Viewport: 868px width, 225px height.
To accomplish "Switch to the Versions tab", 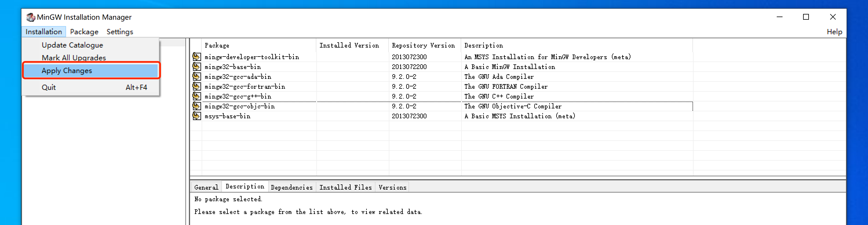I will coord(392,187).
